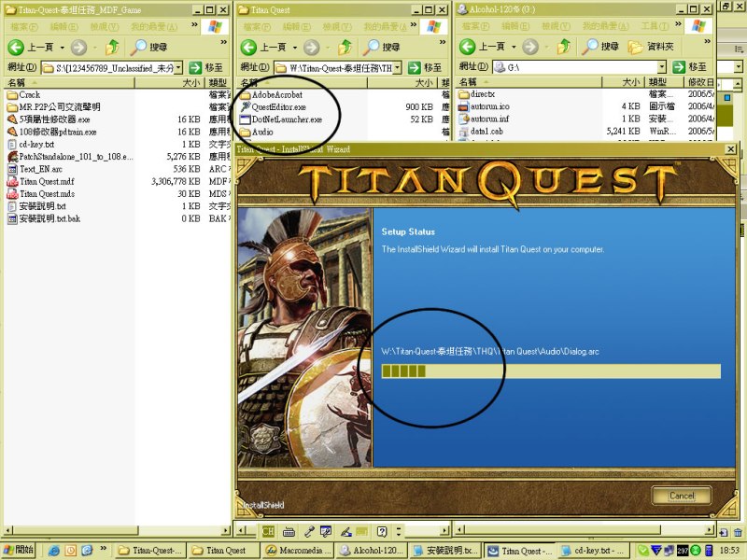Image resolution: width=747 pixels, height=560 pixels.
Task: Open 工具(T) menu in Alcohol-120% window
Action: [655, 26]
